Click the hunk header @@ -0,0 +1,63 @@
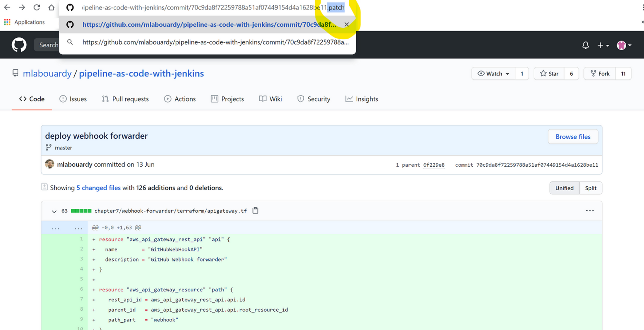The image size is (644, 330). 117,228
